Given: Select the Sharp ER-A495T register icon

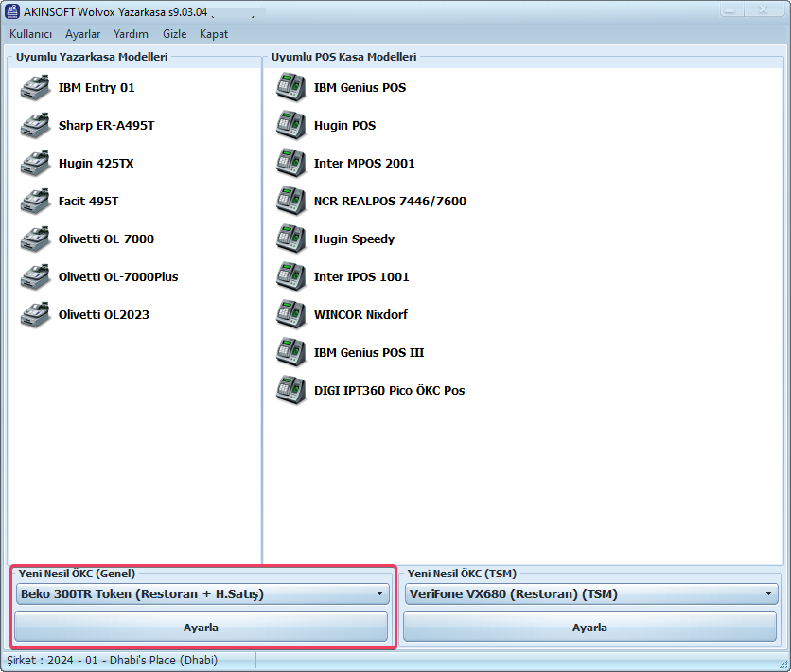Looking at the screenshot, I should 35,126.
